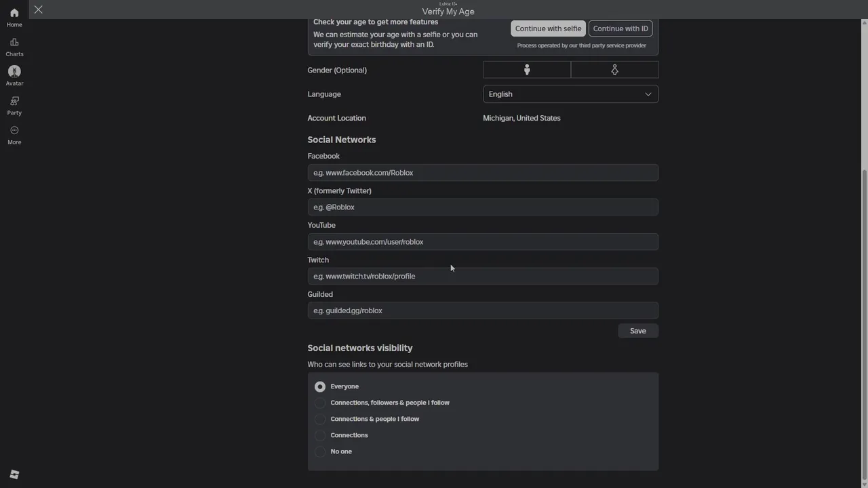Click Continue with ID button

(x=620, y=28)
